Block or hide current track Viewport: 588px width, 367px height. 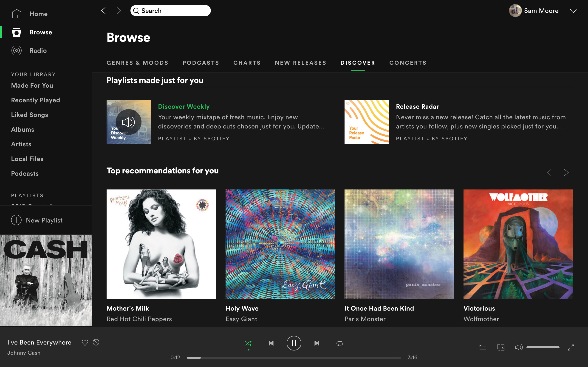pyautogui.click(x=96, y=342)
